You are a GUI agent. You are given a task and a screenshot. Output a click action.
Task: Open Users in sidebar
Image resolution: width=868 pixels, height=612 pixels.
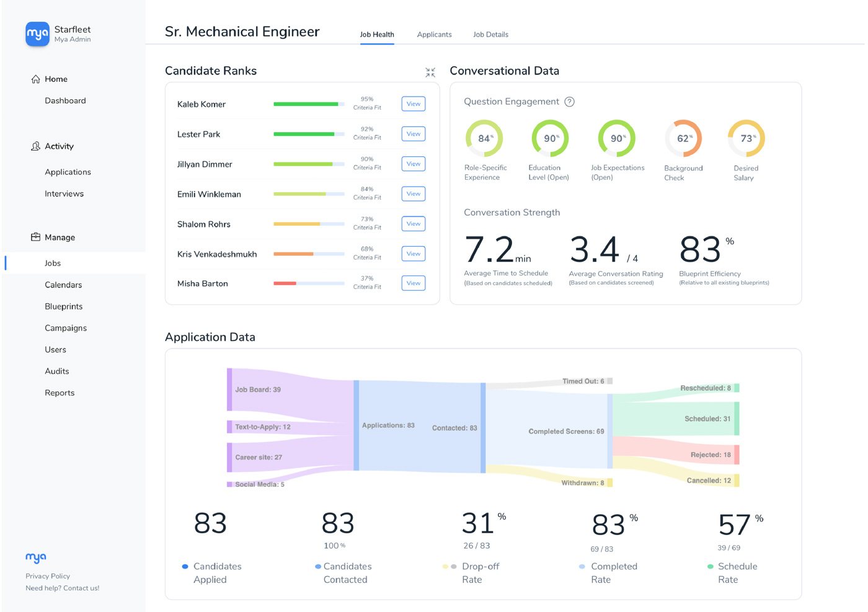coord(55,350)
